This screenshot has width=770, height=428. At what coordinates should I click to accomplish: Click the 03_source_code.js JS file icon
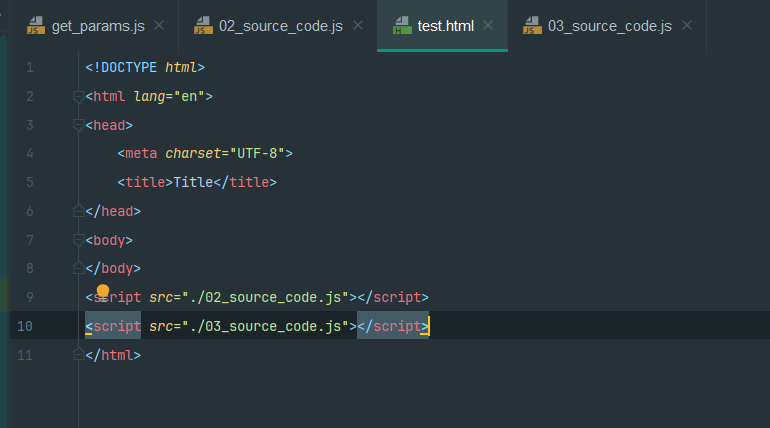[533, 26]
